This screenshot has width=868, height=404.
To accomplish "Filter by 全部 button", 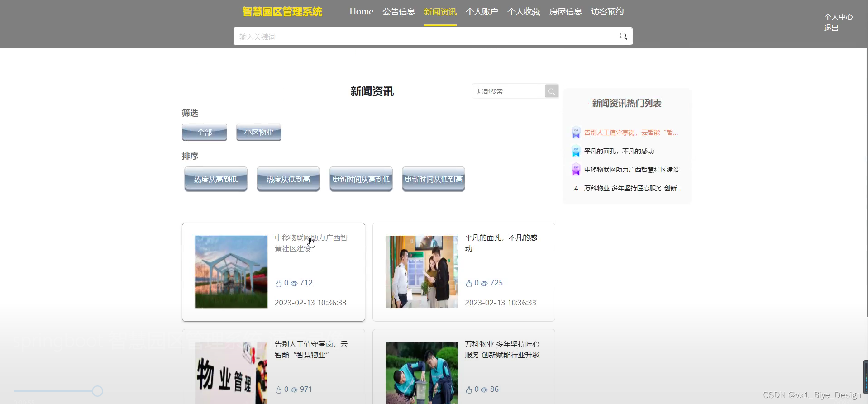I will tap(205, 132).
